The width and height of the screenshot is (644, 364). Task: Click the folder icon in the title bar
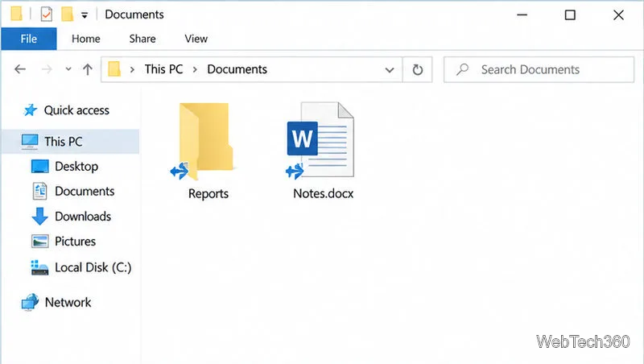pyautogui.click(x=16, y=14)
